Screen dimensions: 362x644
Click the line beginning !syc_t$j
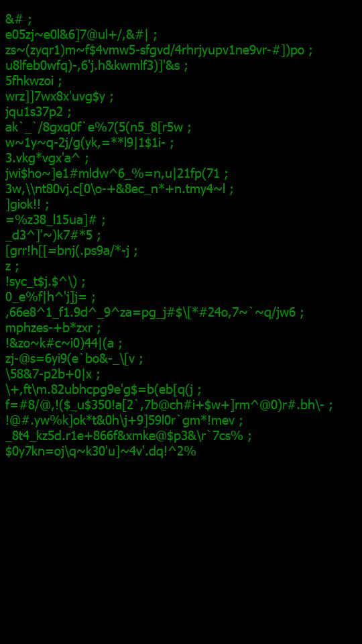[46, 282]
